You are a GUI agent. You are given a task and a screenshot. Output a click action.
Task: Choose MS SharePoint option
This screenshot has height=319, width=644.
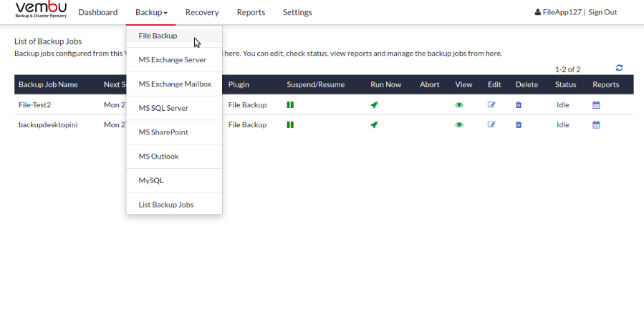(174, 132)
